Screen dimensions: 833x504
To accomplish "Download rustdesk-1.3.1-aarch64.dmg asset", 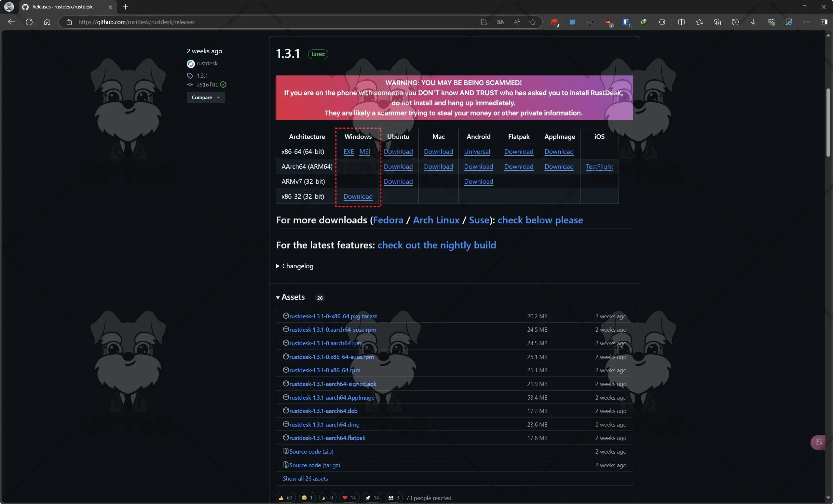I will click(x=324, y=424).
